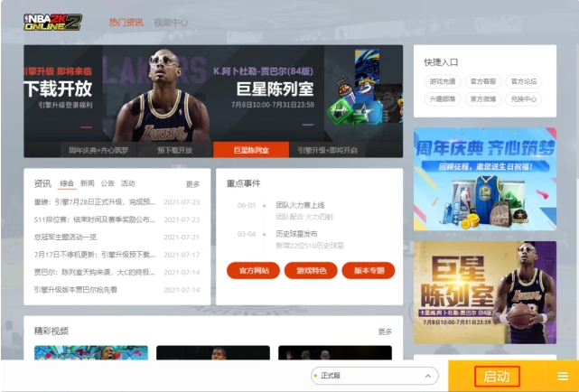579x392 pixels.
Task: Expand the 正式服 server dropdown
Action: [x=375, y=376]
